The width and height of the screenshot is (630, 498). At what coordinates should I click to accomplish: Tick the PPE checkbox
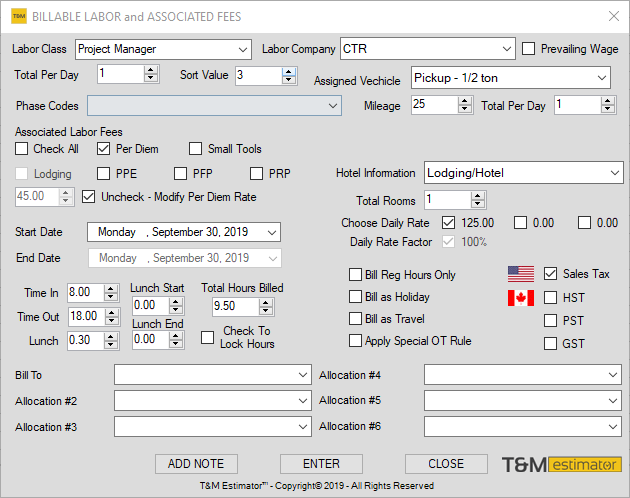103,174
